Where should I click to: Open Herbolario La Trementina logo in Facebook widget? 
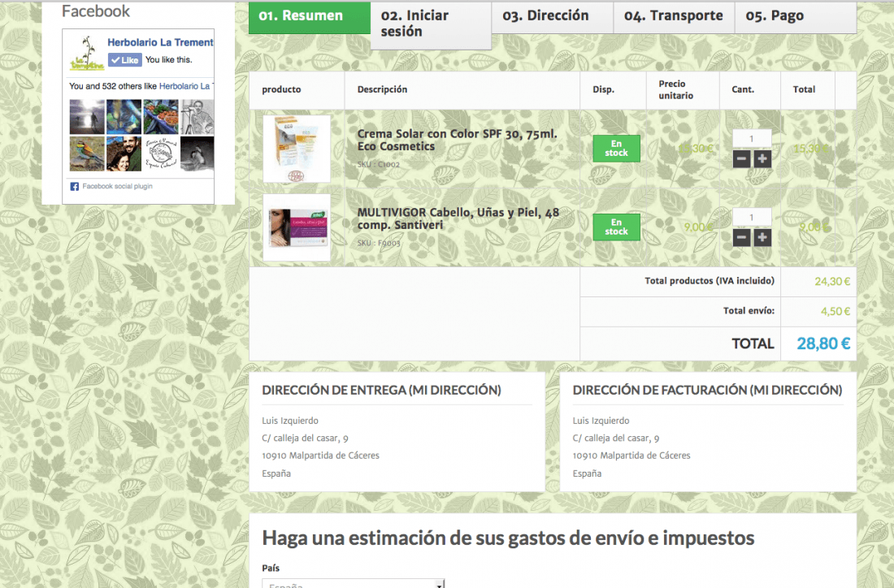coord(87,53)
